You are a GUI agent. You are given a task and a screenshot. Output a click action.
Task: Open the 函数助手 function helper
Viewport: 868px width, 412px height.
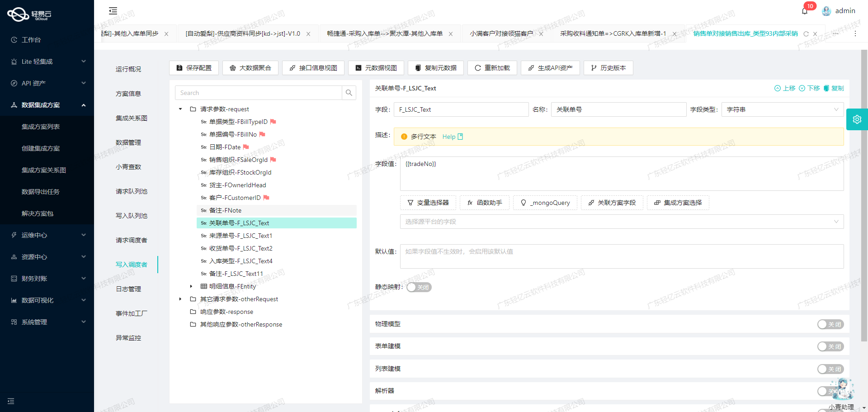[x=485, y=203]
